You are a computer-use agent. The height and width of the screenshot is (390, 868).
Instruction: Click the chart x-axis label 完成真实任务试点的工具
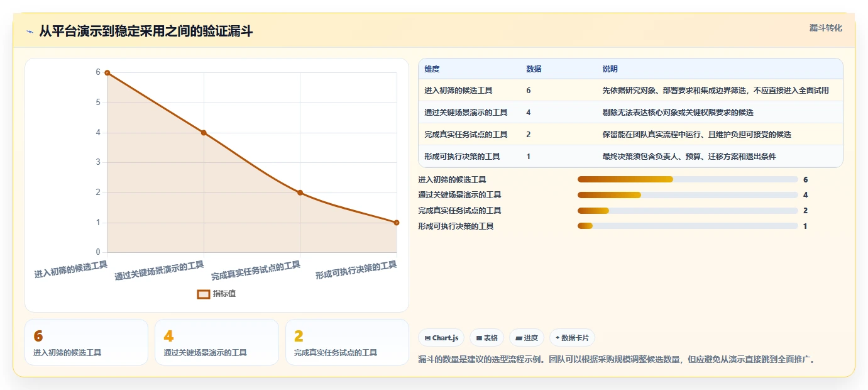(x=256, y=270)
